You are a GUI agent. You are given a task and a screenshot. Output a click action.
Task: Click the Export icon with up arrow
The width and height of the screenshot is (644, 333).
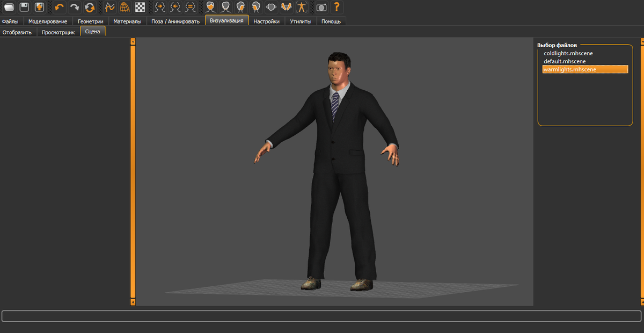(39, 7)
